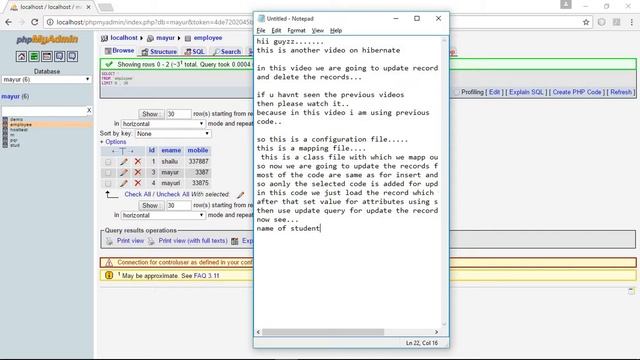
Task: Tick checkbox for mayuri row
Action: click(x=108, y=183)
